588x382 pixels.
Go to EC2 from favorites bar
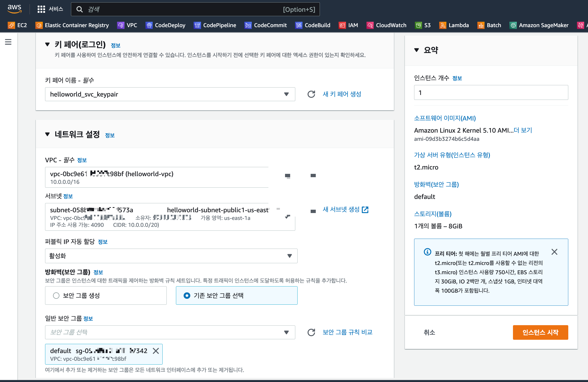click(x=17, y=25)
